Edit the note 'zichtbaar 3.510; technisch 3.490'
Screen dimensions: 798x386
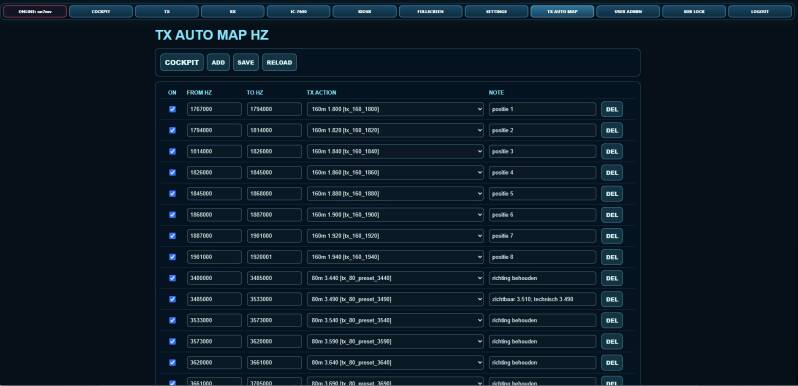click(543, 299)
